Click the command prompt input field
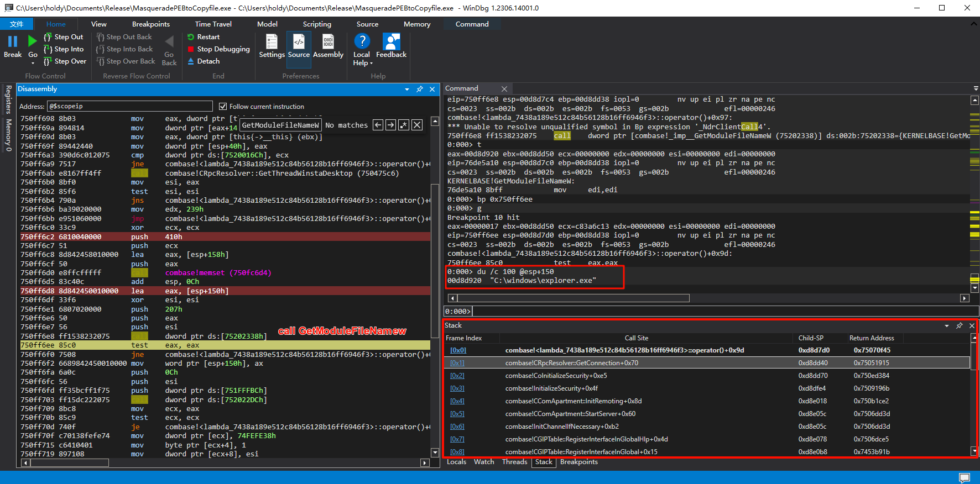This screenshot has width=980, height=484. coord(725,312)
